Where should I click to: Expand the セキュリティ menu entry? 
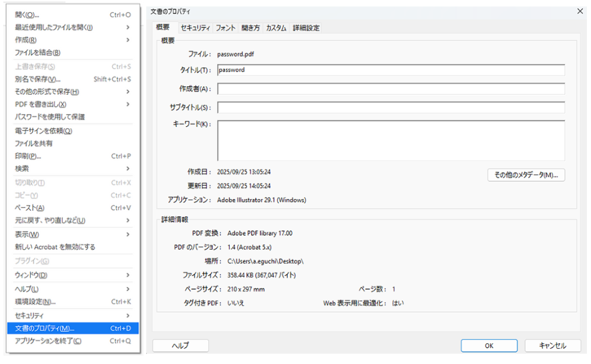(128, 315)
